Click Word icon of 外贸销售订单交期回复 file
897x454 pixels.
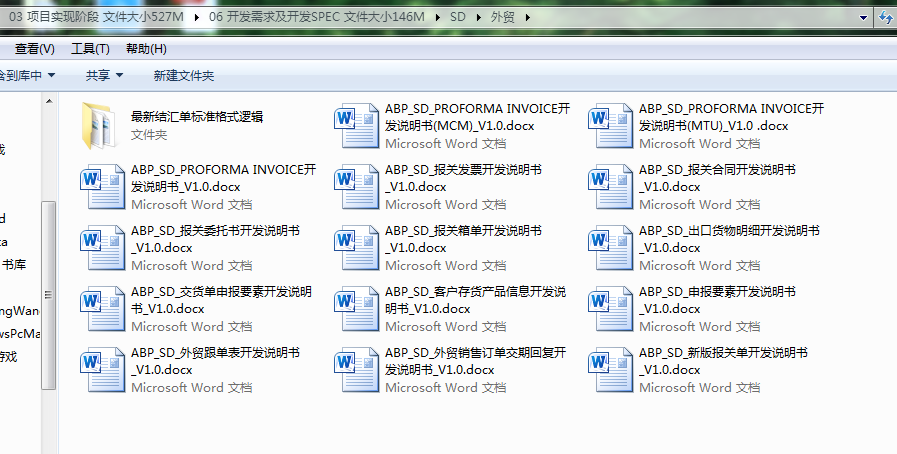tap(357, 370)
